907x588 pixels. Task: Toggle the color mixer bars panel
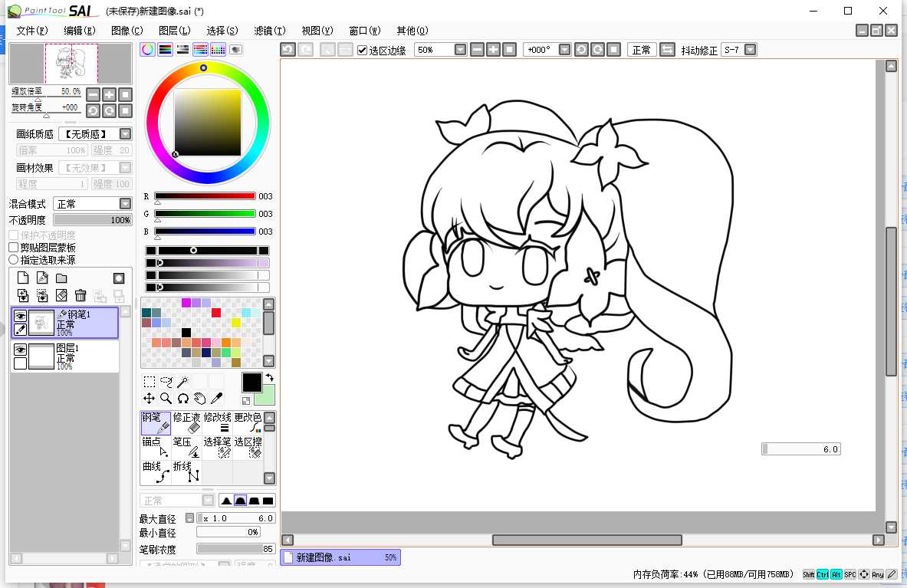coord(200,50)
